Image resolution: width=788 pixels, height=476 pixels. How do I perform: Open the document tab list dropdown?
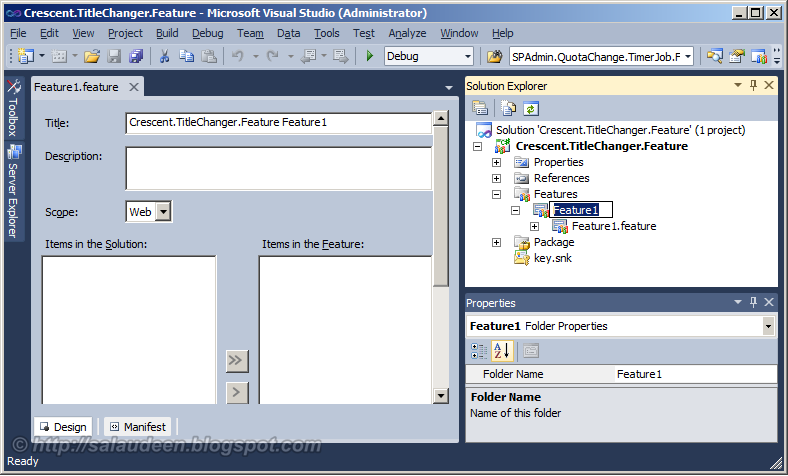pos(449,88)
